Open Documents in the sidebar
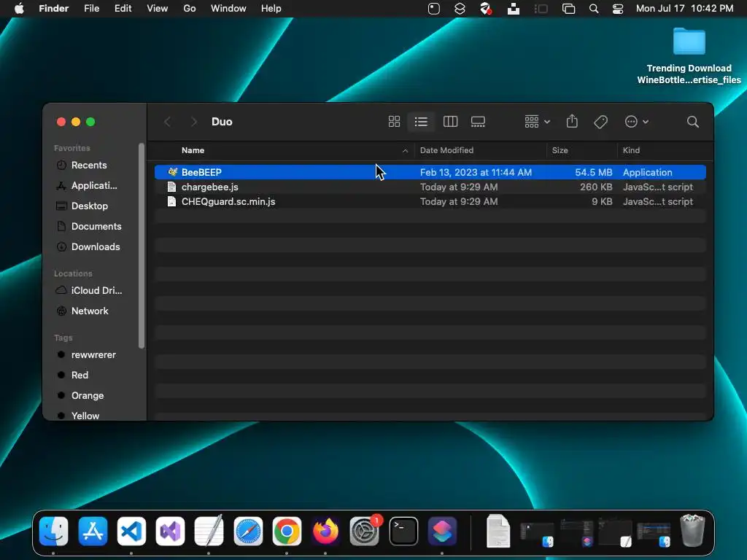The height and width of the screenshot is (560, 747). pos(88,227)
